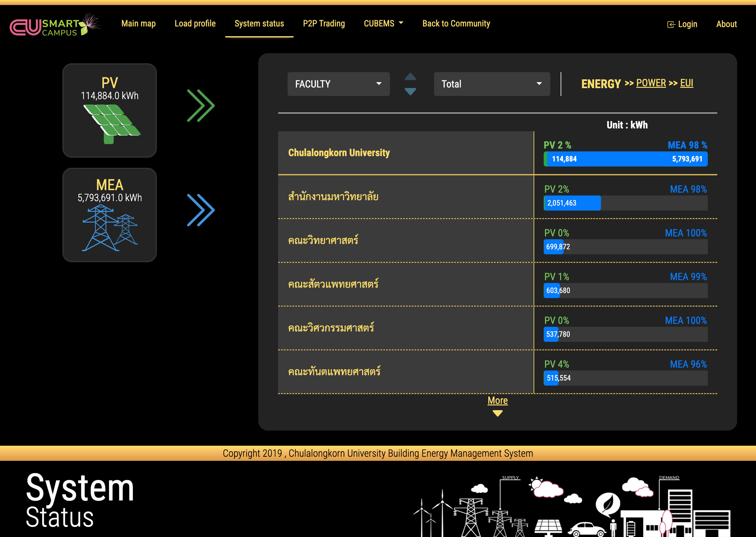Viewport: 756px width, 537px height.
Task: Select the คณะวิศวกรรมศาสตร์ row
Action: point(497,328)
